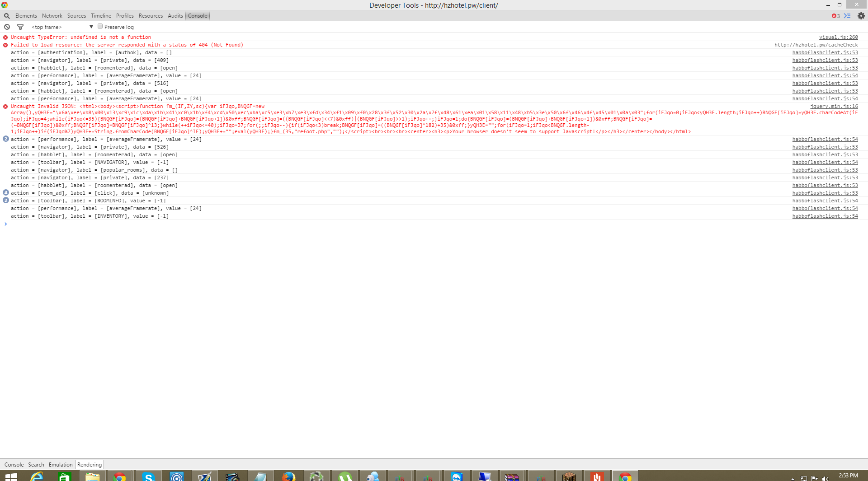Open source link for the INVENTORY toolbar row
Screen dimensions: 868x481
pos(825,216)
